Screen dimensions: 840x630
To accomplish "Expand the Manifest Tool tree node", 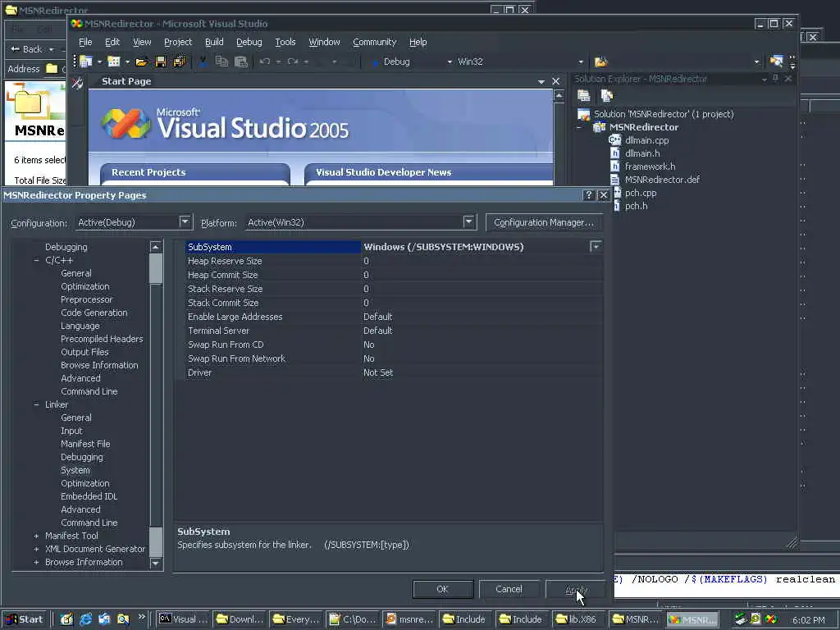I will (x=36, y=536).
